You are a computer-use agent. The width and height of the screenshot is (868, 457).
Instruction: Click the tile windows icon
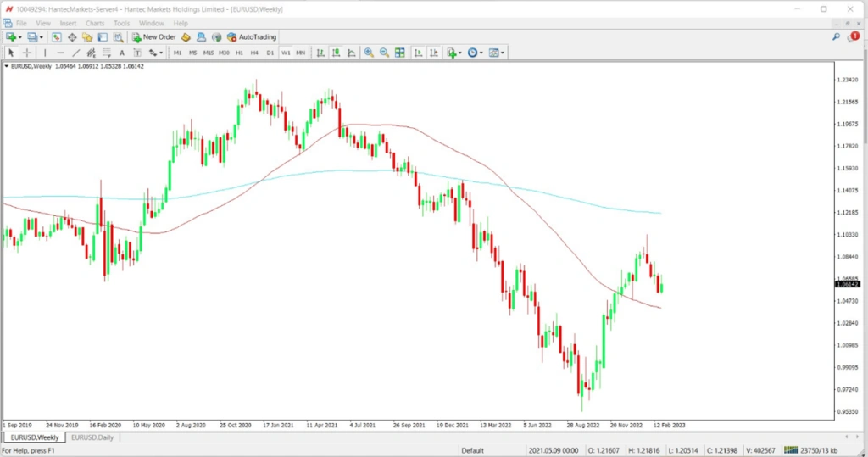pyautogui.click(x=399, y=53)
